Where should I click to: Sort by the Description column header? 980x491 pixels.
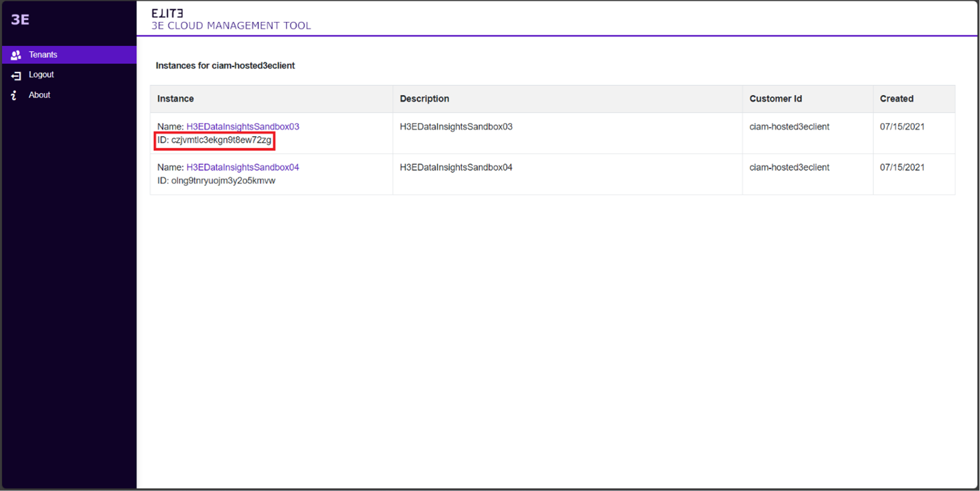click(424, 99)
